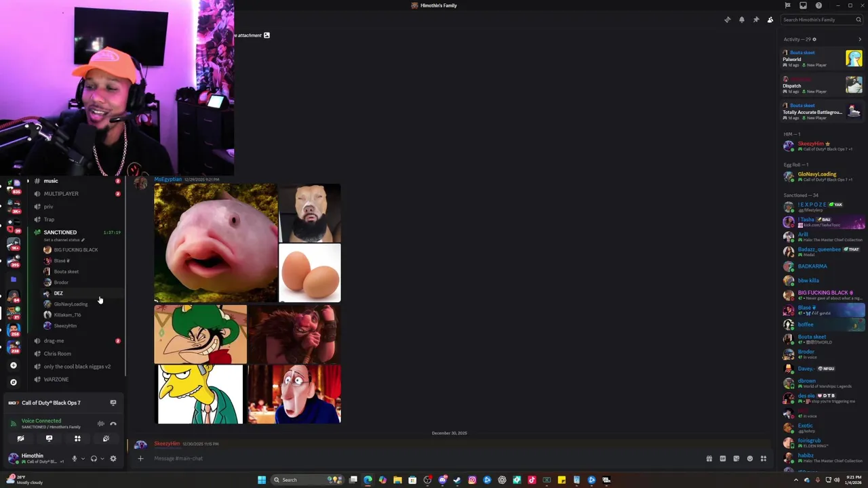
Task: Open the flag icon in title bar
Action: click(787, 5)
